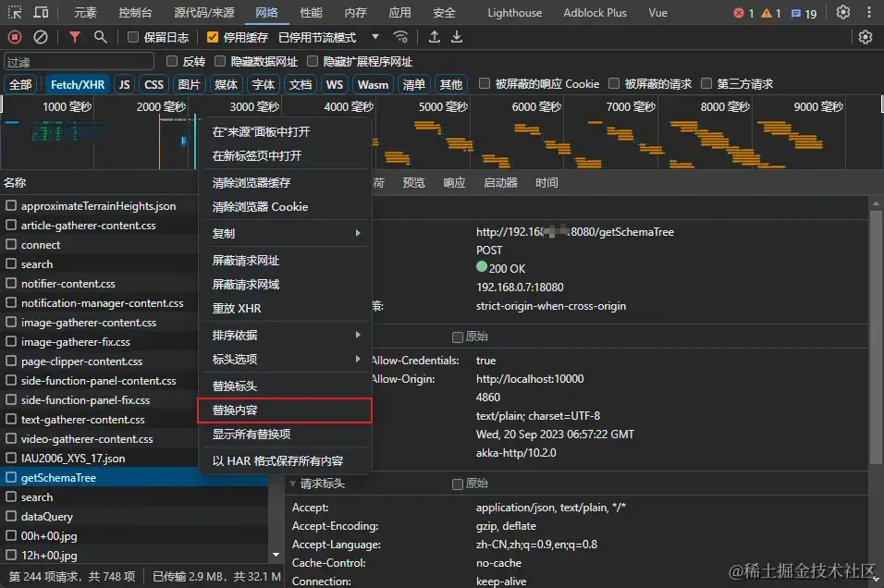Enable the 保留日志 checkbox

tap(133, 37)
